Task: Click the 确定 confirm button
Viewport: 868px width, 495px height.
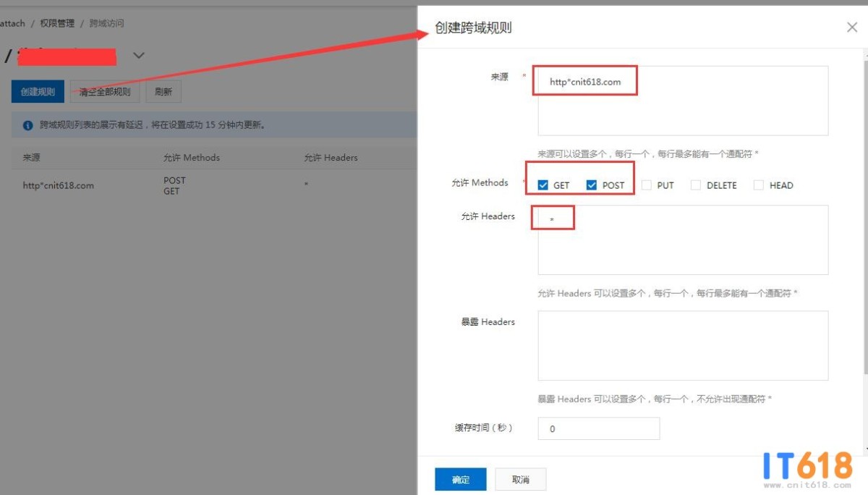Action: point(460,479)
